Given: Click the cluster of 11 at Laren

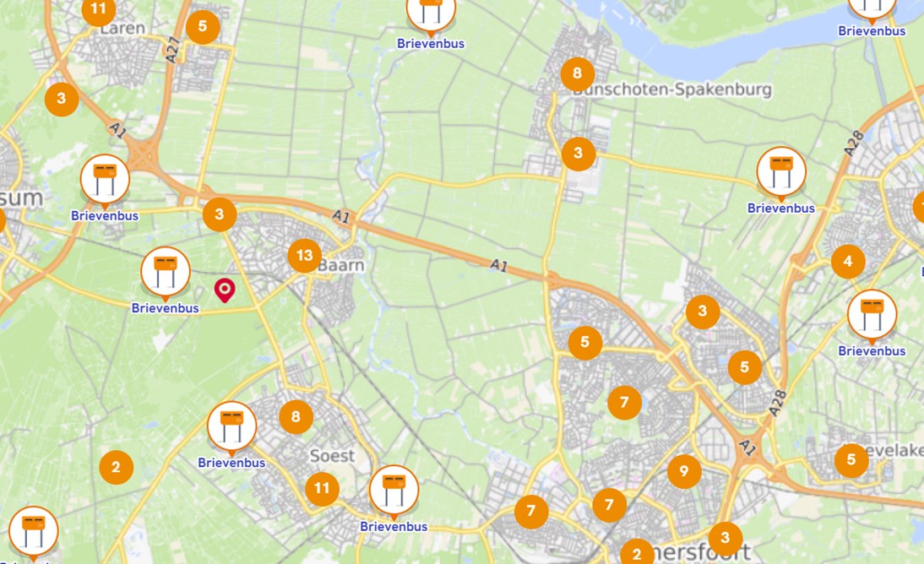Looking at the screenshot, I should (x=99, y=10).
